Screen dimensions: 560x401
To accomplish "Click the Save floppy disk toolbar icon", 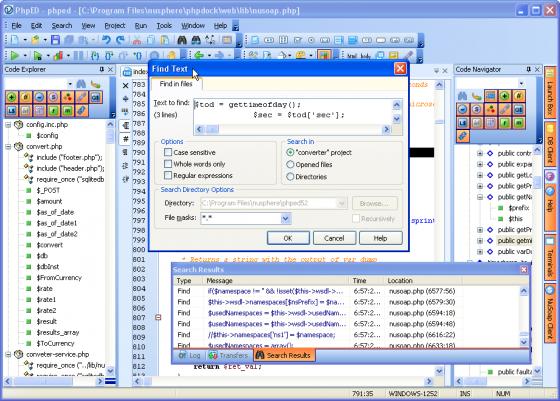I will [55, 40].
